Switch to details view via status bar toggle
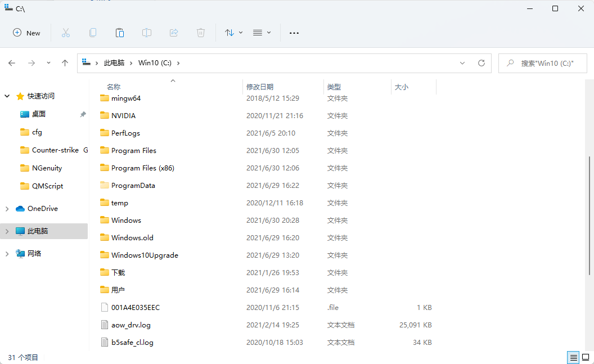Screen dimensions: 594x364 [x=573, y=357]
